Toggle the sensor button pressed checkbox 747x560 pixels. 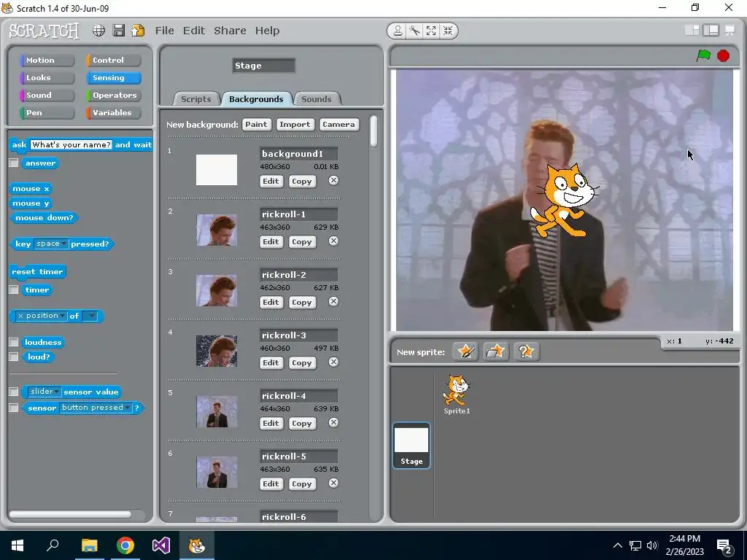[14, 408]
